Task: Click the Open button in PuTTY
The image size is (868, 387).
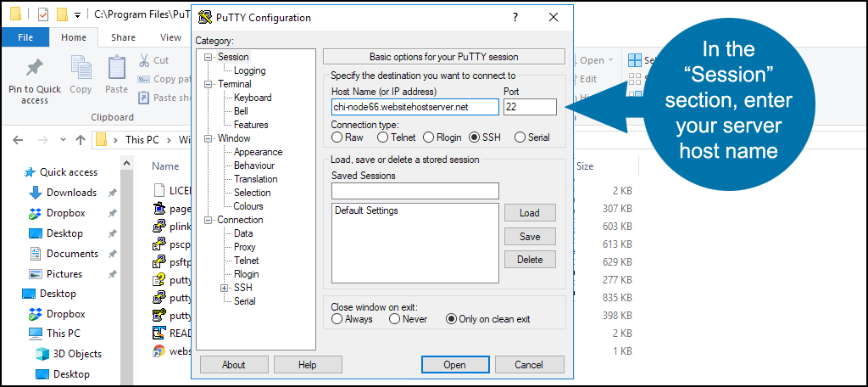Action: (x=454, y=365)
